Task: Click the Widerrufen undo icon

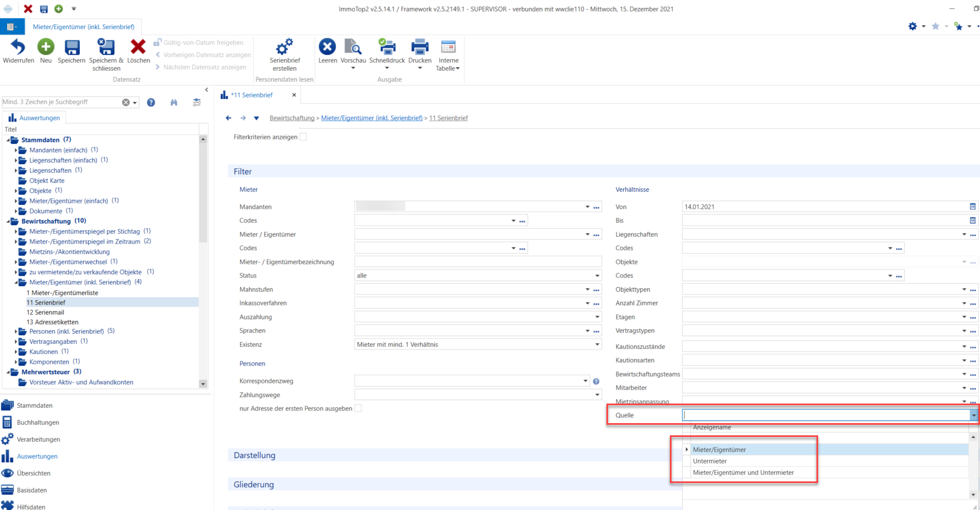Action: tap(18, 47)
